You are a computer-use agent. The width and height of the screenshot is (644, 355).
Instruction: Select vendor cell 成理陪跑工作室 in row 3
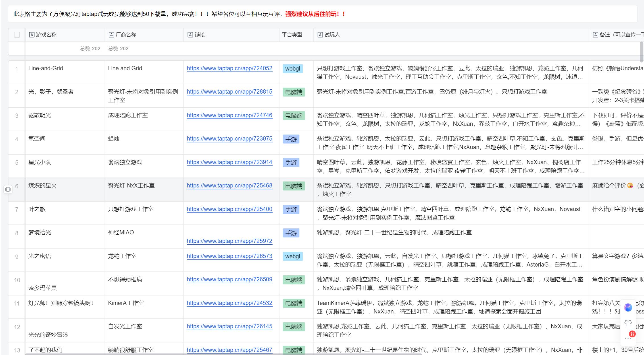[x=144, y=119]
